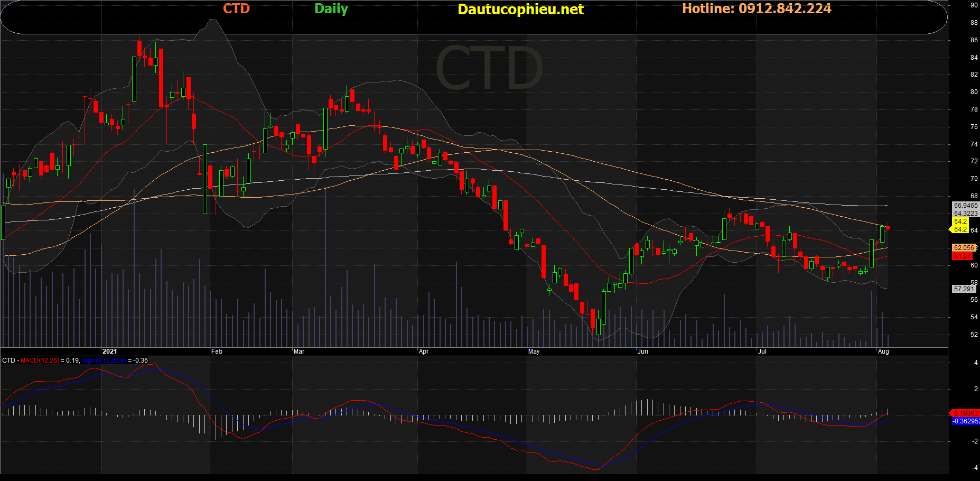Click the orange 62.056 price label
This screenshot has height=481, width=980.
coord(964,248)
